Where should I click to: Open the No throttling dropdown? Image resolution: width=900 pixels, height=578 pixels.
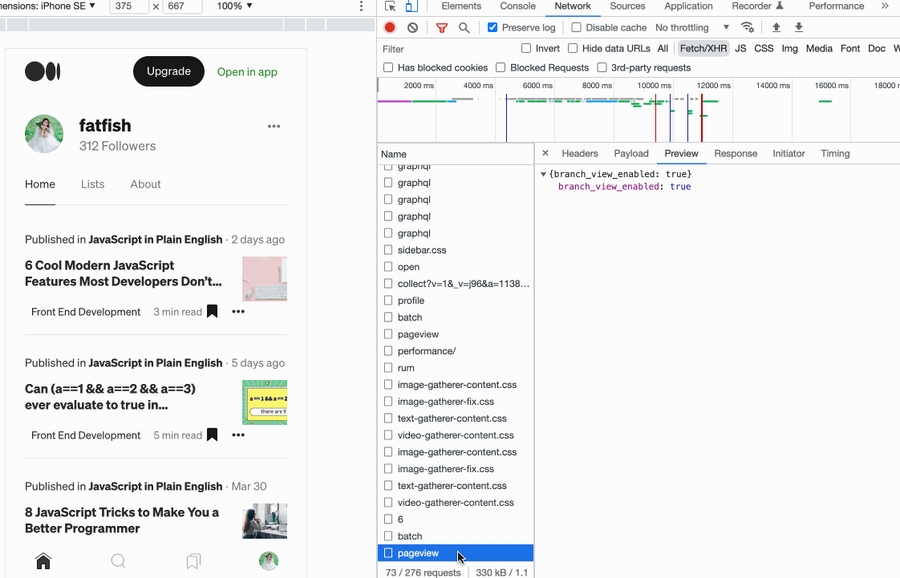click(x=692, y=28)
